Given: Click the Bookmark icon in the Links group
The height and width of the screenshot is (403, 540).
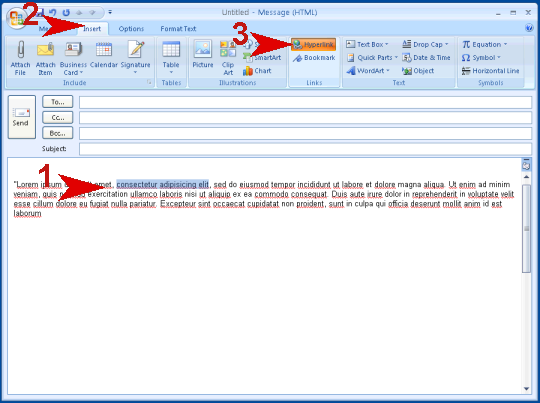Looking at the screenshot, I should pos(298,58).
